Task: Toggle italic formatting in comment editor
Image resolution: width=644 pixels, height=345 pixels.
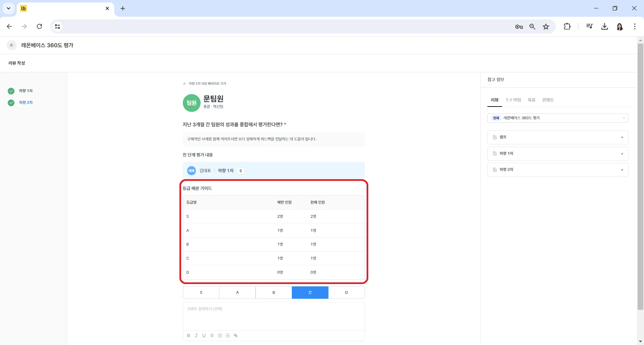Action: pos(196,335)
